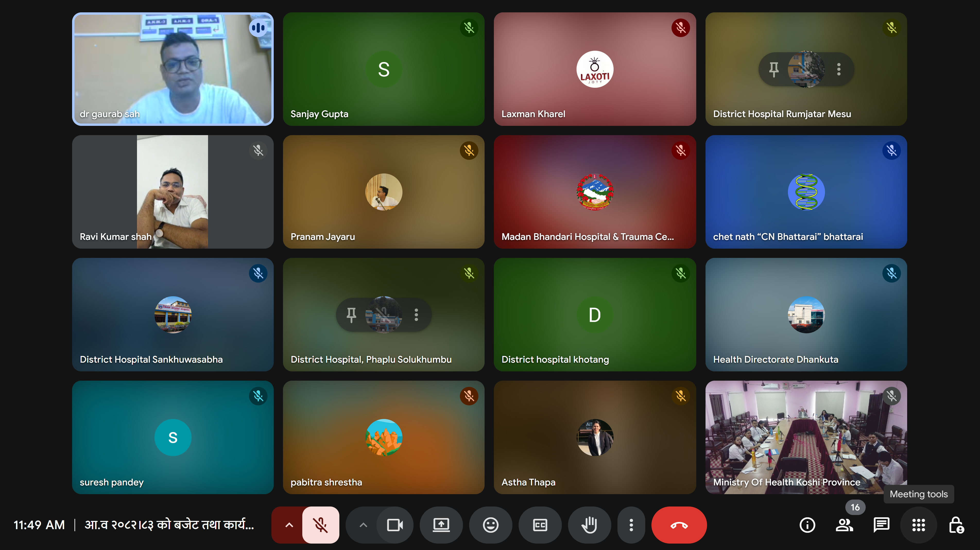Expand video settings arrow beside camera
The height and width of the screenshot is (550, 980).
(x=363, y=525)
